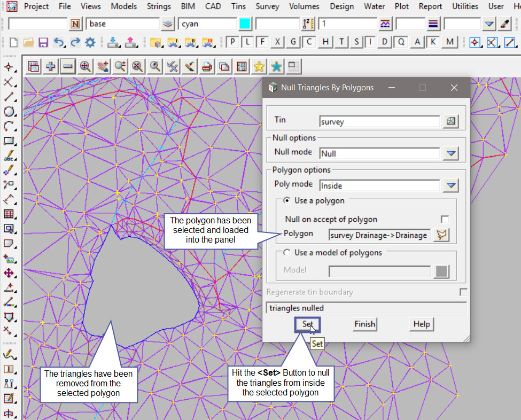
Task: Click the yellow star favorites icon
Action: click(x=259, y=66)
